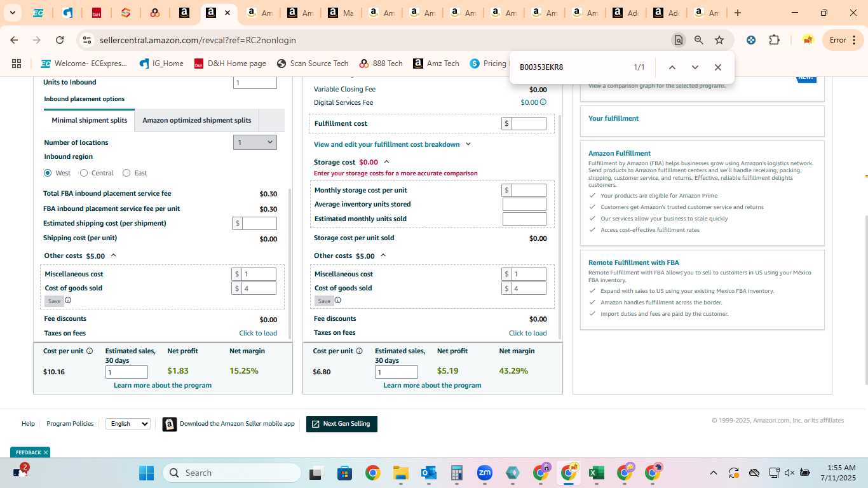
Task: Close the FEEDBACK tab with its X
Action: (46, 452)
